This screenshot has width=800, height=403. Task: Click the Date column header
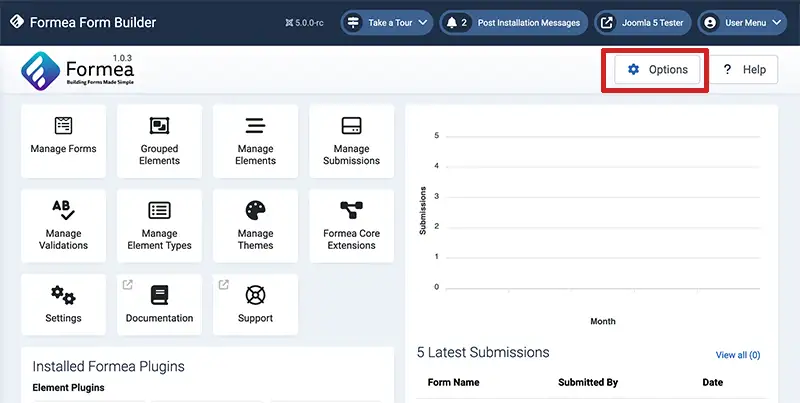coord(712,382)
